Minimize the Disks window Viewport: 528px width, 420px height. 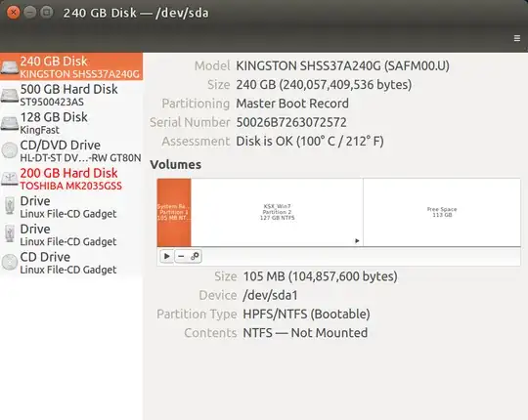point(29,13)
